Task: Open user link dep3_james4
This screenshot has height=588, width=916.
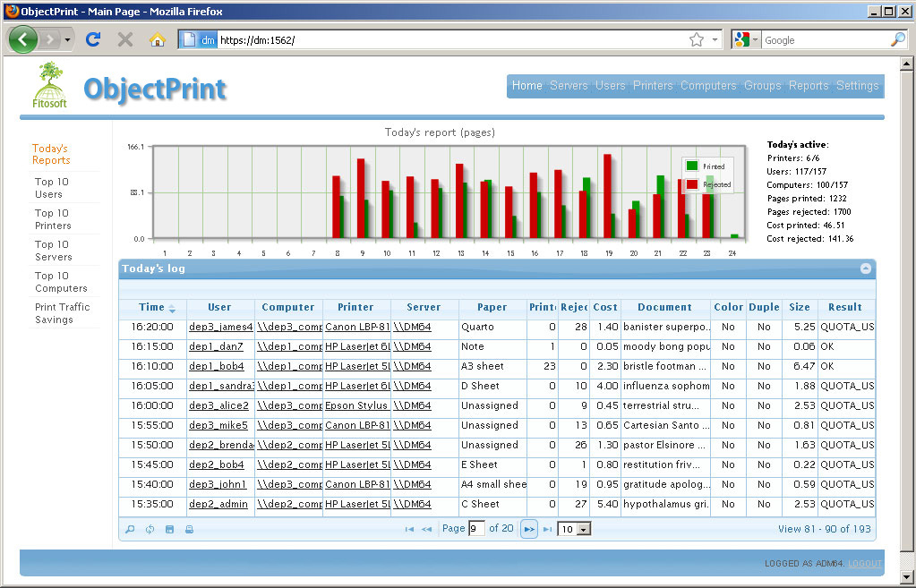Action: point(221,327)
